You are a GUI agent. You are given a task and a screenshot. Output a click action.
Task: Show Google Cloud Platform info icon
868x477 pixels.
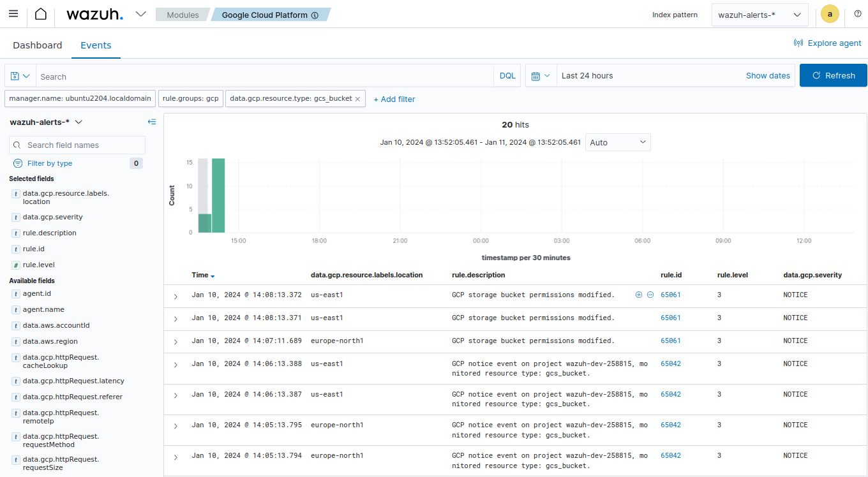[x=315, y=15]
